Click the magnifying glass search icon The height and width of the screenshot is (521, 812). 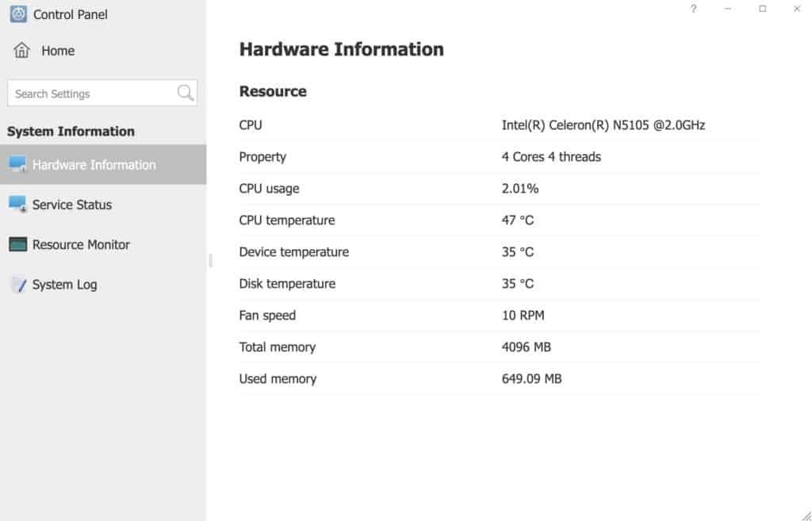pos(183,93)
